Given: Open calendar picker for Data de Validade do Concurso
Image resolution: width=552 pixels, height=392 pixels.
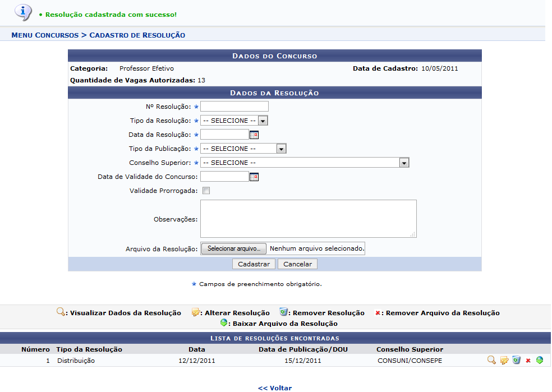Looking at the screenshot, I should 254,177.
